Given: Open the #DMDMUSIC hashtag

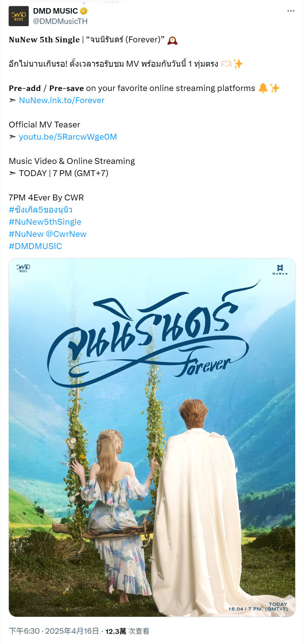Looking at the screenshot, I should coord(35,246).
